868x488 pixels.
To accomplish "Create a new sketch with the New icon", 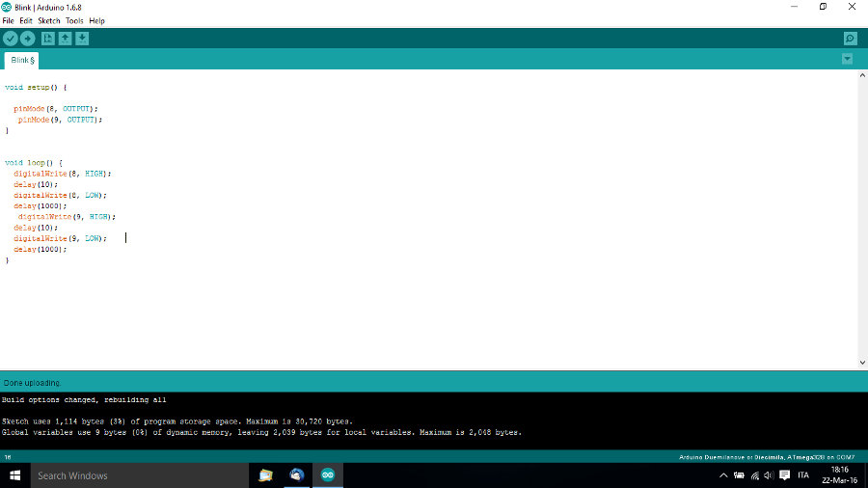I will (48, 39).
